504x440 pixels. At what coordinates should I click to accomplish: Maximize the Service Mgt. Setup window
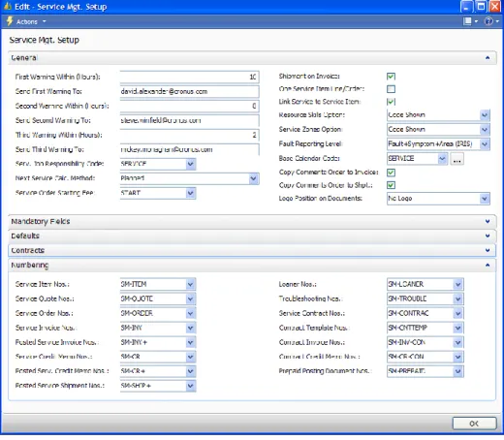click(x=481, y=7)
